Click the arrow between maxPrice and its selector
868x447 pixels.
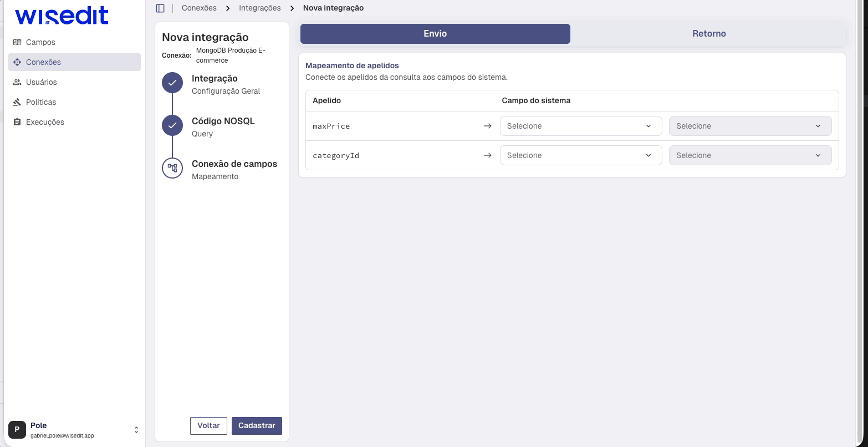click(x=487, y=126)
